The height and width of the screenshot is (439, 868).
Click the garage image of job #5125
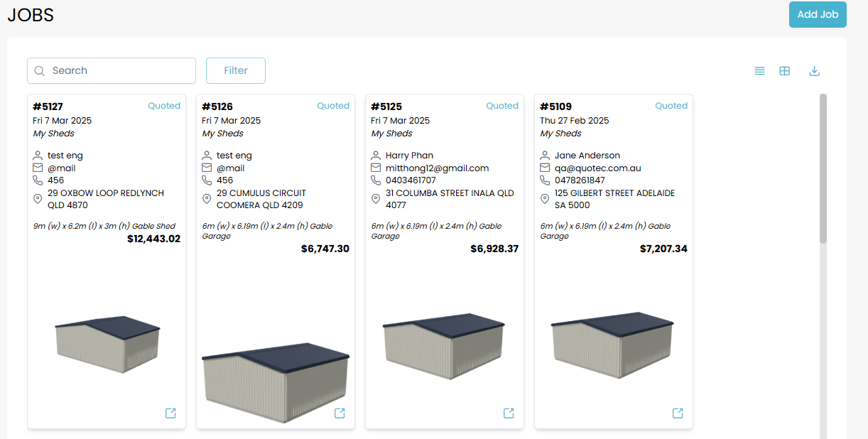(x=444, y=345)
